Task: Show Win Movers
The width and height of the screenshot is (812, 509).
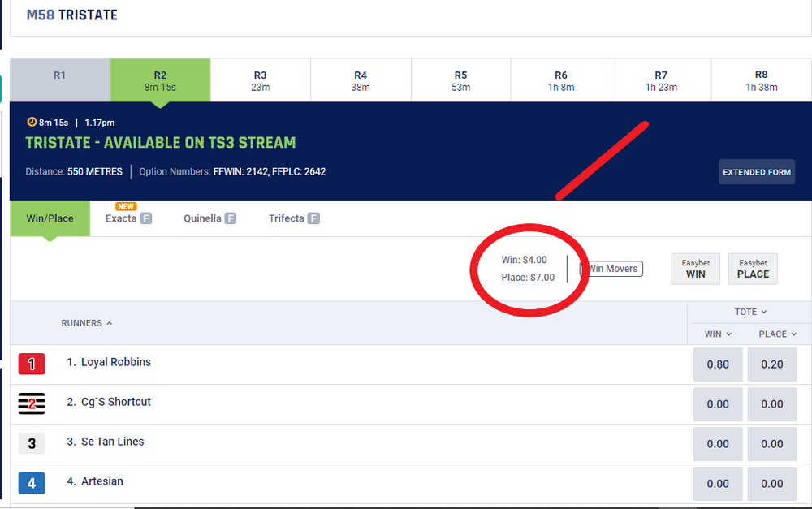Action: coord(612,269)
